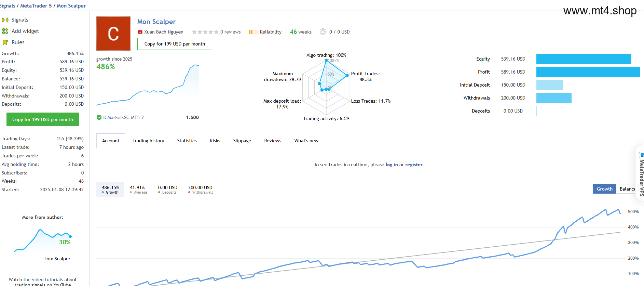The image size is (644, 286).
Task: Toggle the 0.00 USD Deposits legend item
Action: [x=168, y=190]
